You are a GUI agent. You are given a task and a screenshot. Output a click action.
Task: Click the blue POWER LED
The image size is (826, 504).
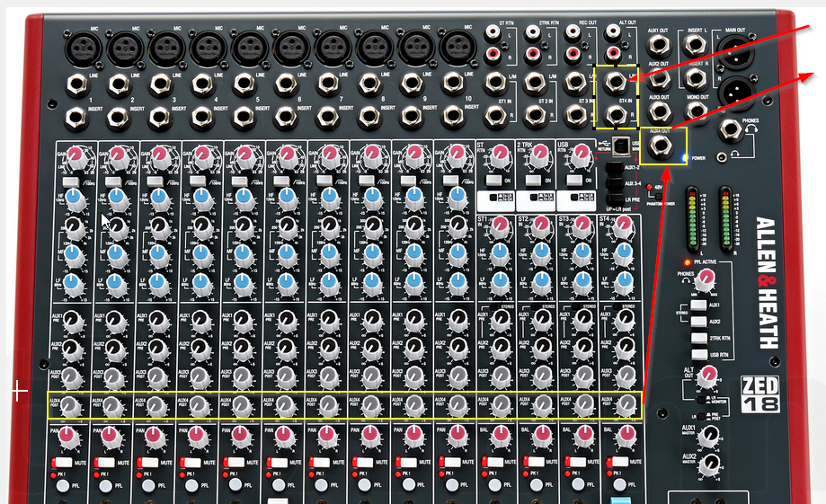(x=685, y=157)
